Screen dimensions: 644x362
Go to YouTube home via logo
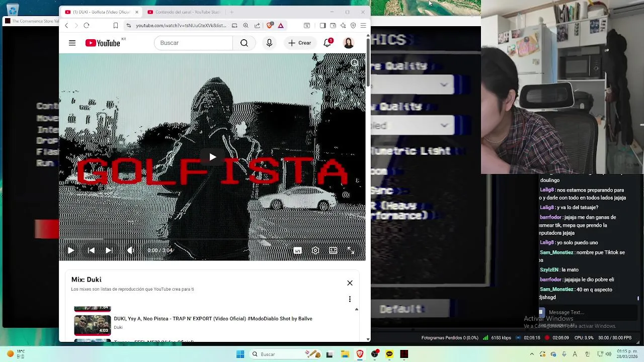tap(103, 43)
